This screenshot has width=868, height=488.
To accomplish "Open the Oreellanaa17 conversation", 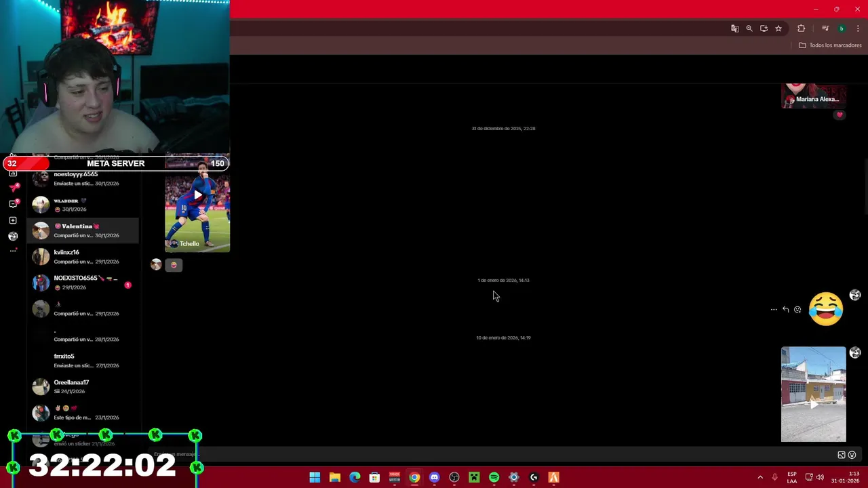I will [83, 387].
